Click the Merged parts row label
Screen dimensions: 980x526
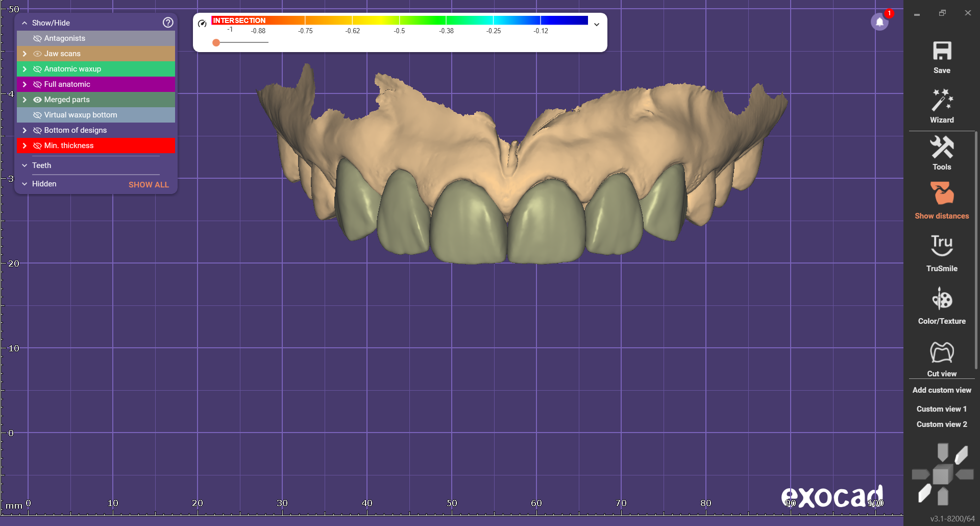(x=67, y=100)
